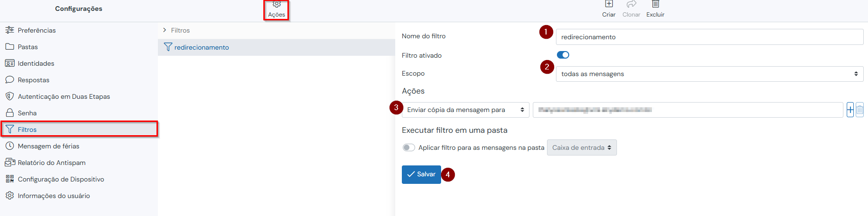Disable the Filtro ativado switch
Viewport: 868px width, 216px height.
(563, 55)
